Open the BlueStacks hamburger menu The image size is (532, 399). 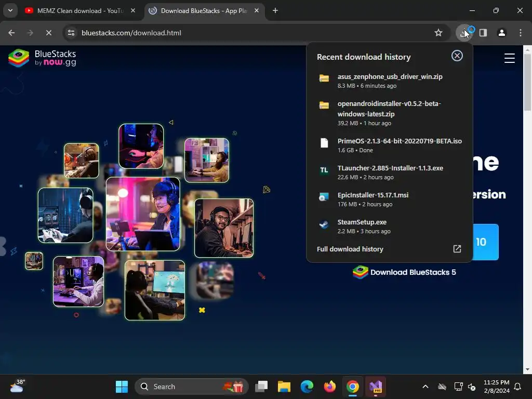(509, 58)
